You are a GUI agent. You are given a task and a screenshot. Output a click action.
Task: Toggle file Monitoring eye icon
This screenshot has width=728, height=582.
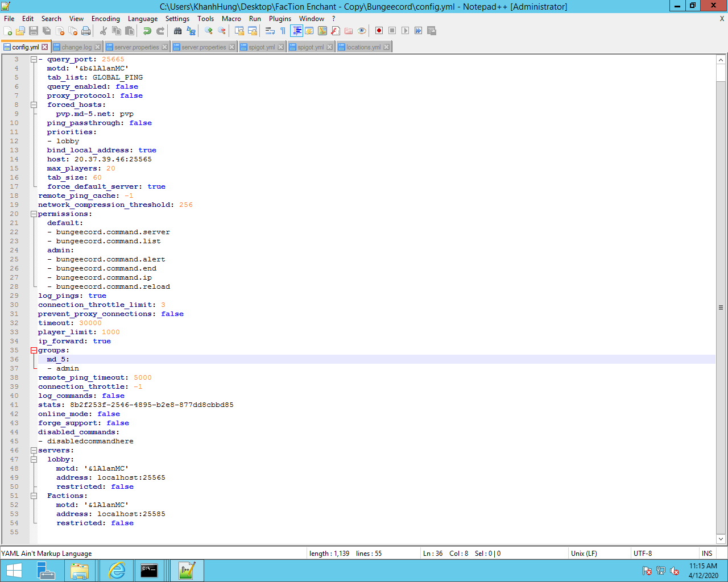coord(362,31)
